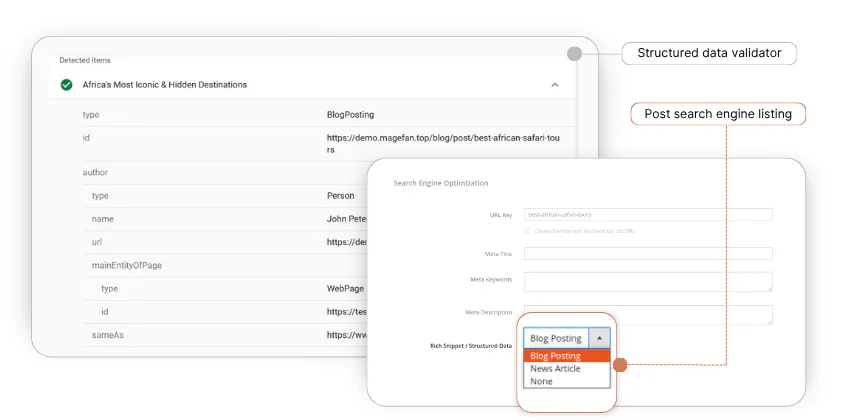Click the Meta Keywords text area
The image size is (850, 420).
(648, 282)
